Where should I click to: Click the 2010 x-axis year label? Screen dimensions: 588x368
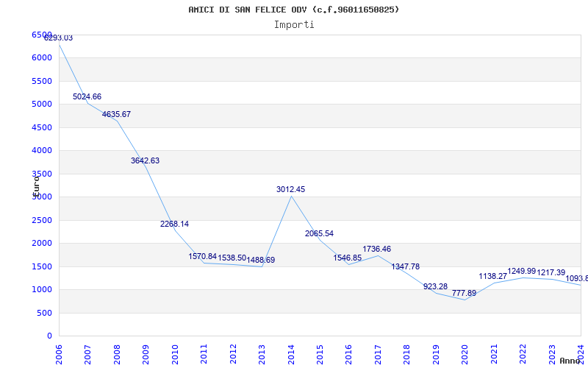pyautogui.click(x=175, y=354)
